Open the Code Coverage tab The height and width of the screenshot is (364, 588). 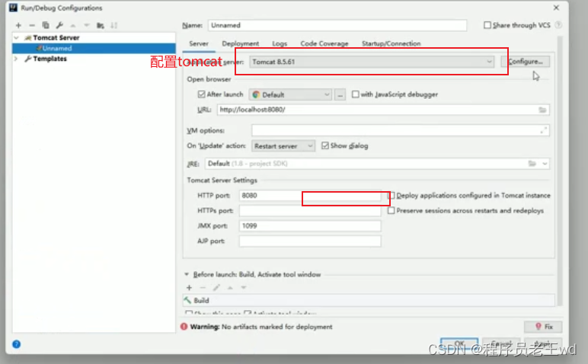324,43
